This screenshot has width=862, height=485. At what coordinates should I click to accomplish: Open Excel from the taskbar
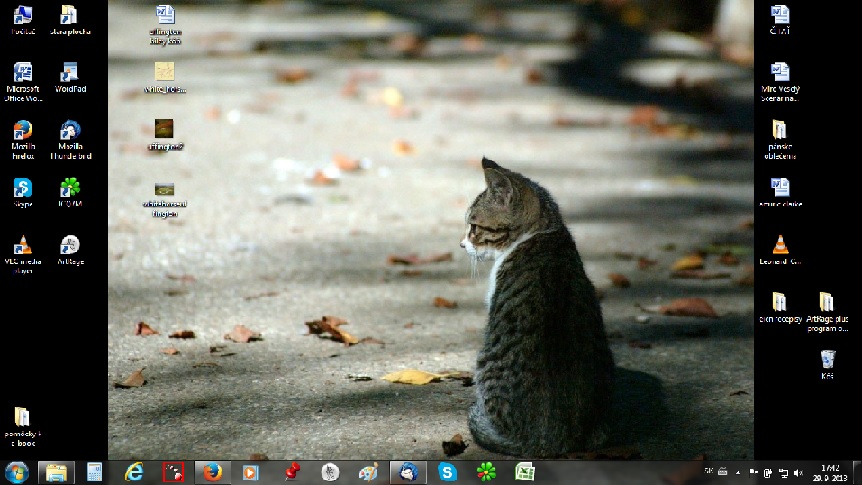point(525,472)
